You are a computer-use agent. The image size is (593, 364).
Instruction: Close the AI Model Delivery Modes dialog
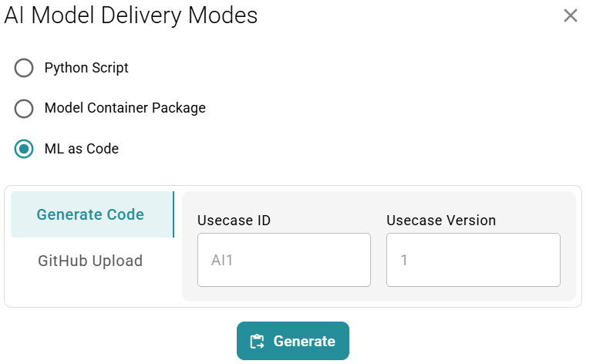tap(570, 15)
